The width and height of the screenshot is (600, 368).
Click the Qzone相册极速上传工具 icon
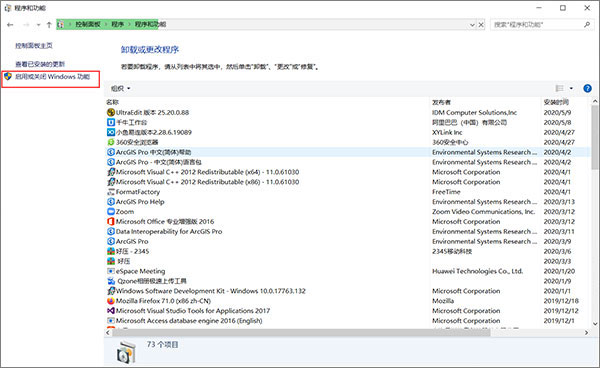pos(111,281)
